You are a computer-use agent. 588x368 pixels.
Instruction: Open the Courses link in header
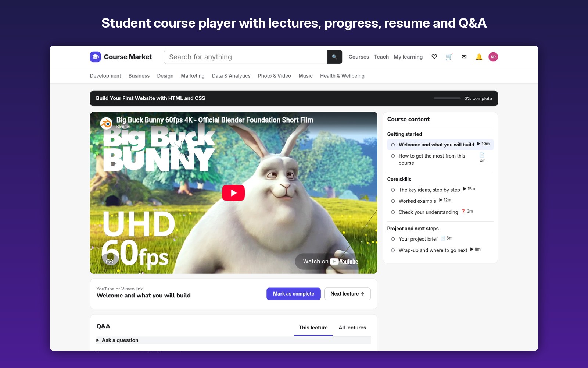tap(359, 57)
